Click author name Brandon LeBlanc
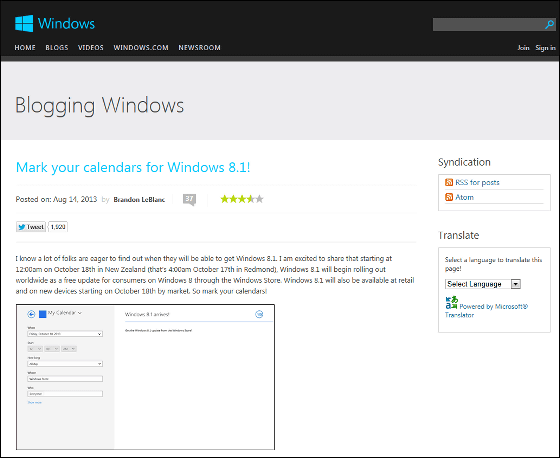This screenshot has height=458, width=560. [139, 199]
